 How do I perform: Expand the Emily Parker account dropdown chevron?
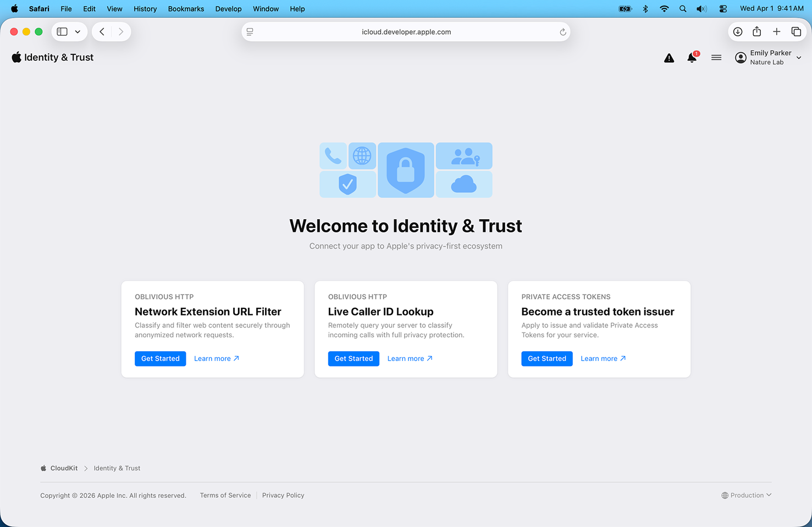click(x=799, y=58)
